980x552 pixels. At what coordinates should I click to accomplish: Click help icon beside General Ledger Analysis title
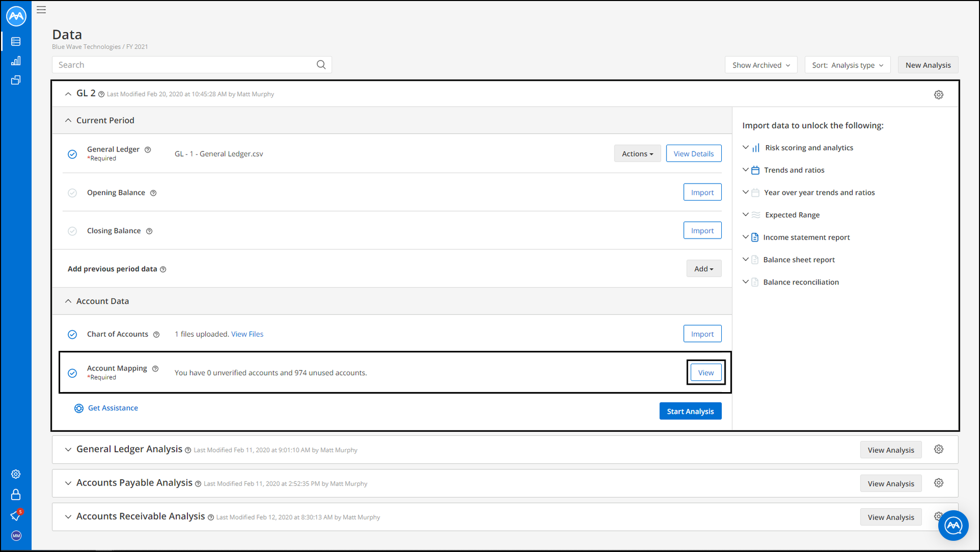tap(188, 450)
